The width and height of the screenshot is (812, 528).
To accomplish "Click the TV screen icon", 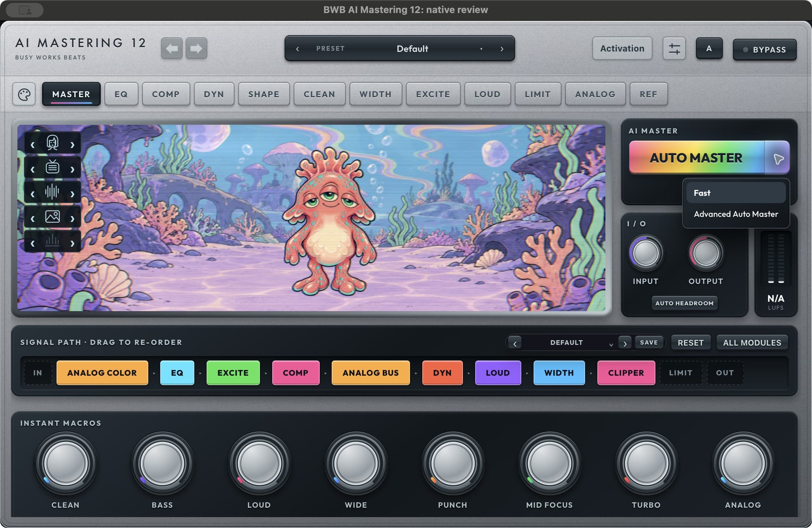I will click(x=53, y=168).
